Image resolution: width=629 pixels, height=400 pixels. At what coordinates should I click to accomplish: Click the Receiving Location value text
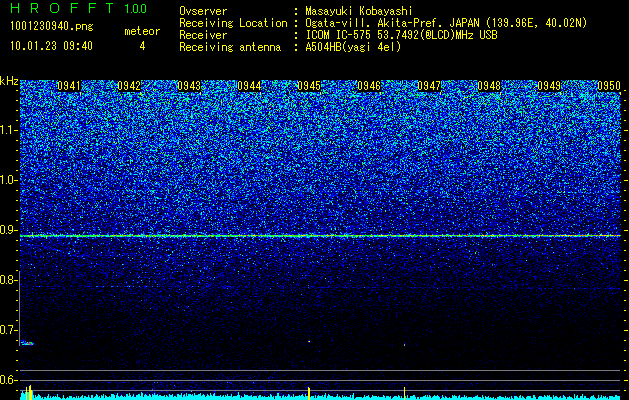click(446, 23)
